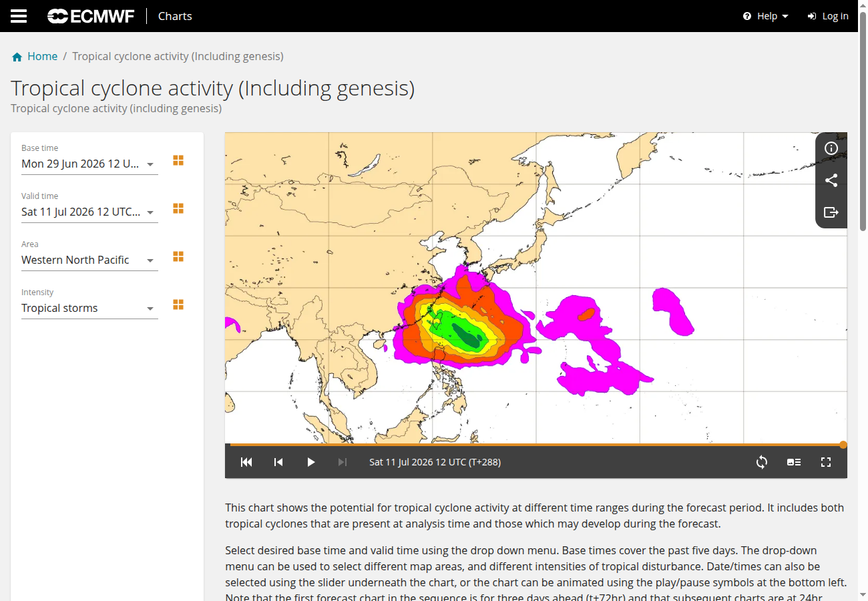Open the Help menu
Screen dimensions: 868x601
[766, 16]
